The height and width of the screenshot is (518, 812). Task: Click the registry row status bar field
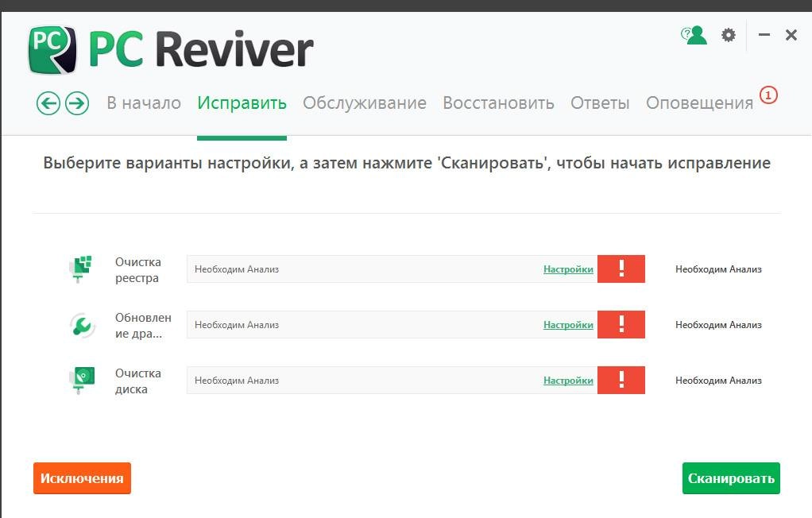(x=392, y=269)
